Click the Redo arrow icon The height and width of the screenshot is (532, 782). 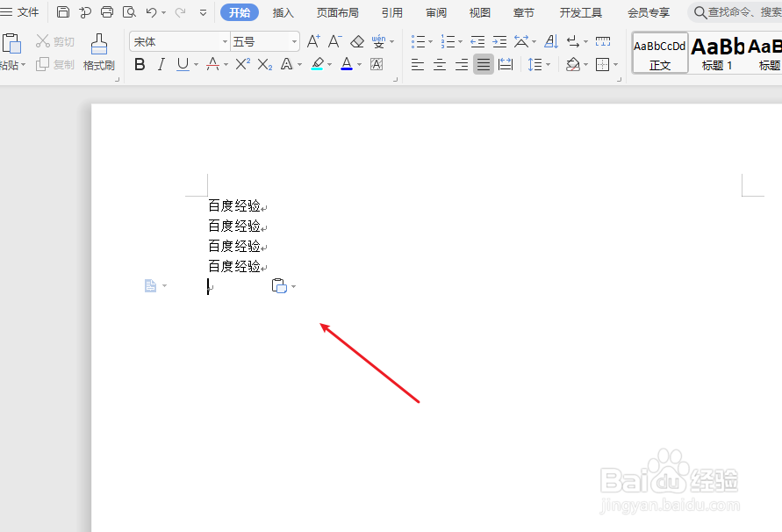[x=180, y=12]
